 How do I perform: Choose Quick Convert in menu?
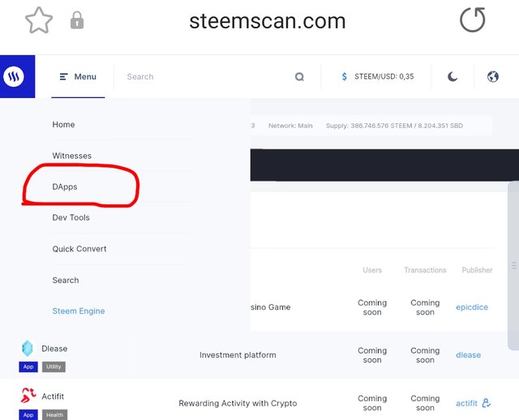pyautogui.click(x=79, y=249)
